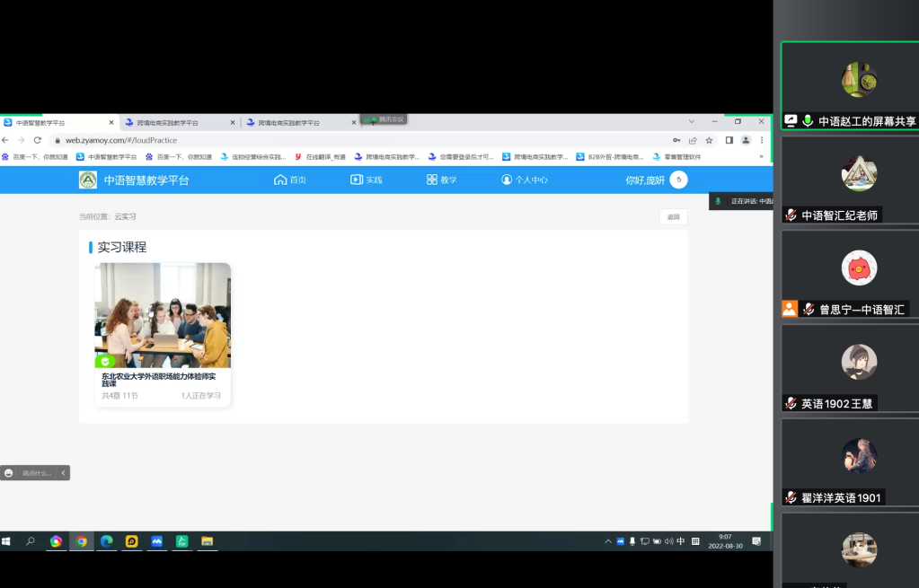This screenshot has width=919, height=588.
Task: Go back using the browser back arrow
Action: point(5,141)
